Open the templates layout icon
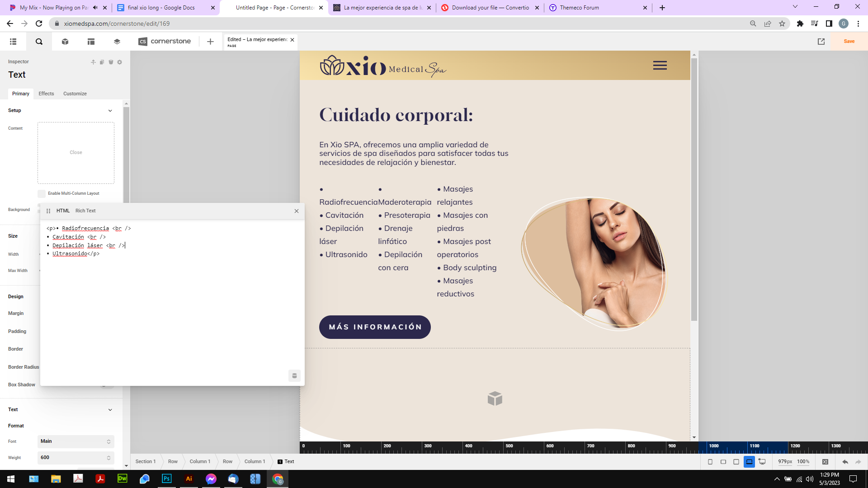The width and height of the screenshot is (868, 488). (91, 42)
